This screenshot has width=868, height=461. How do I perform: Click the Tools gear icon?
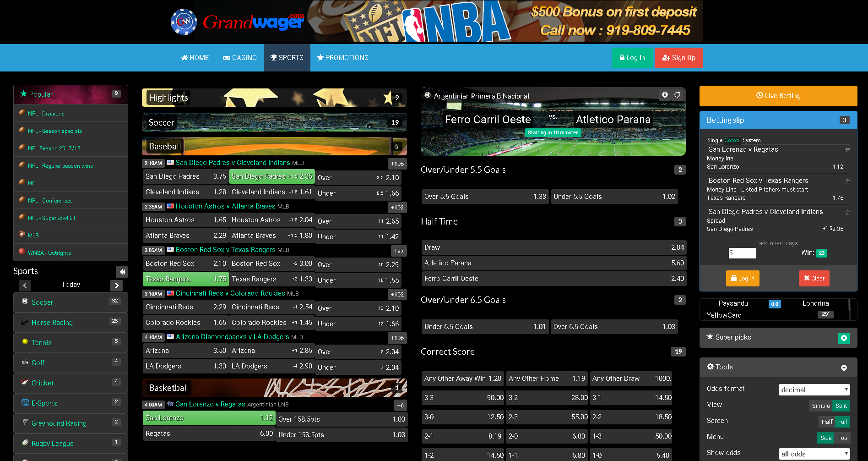[x=710, y=367]
